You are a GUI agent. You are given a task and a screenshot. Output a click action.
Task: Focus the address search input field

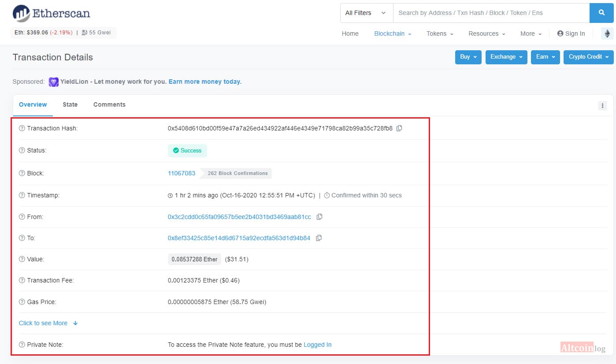(x=491, y=13)
